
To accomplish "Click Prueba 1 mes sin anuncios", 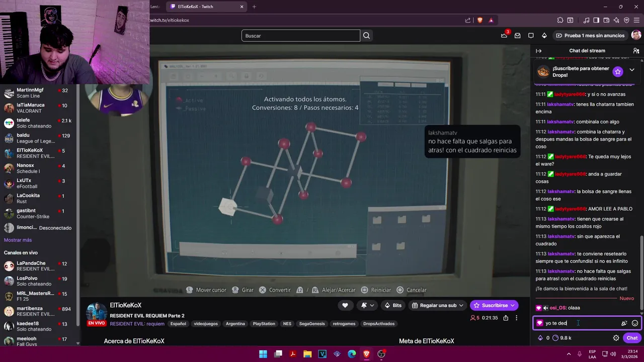I will 590,36.
